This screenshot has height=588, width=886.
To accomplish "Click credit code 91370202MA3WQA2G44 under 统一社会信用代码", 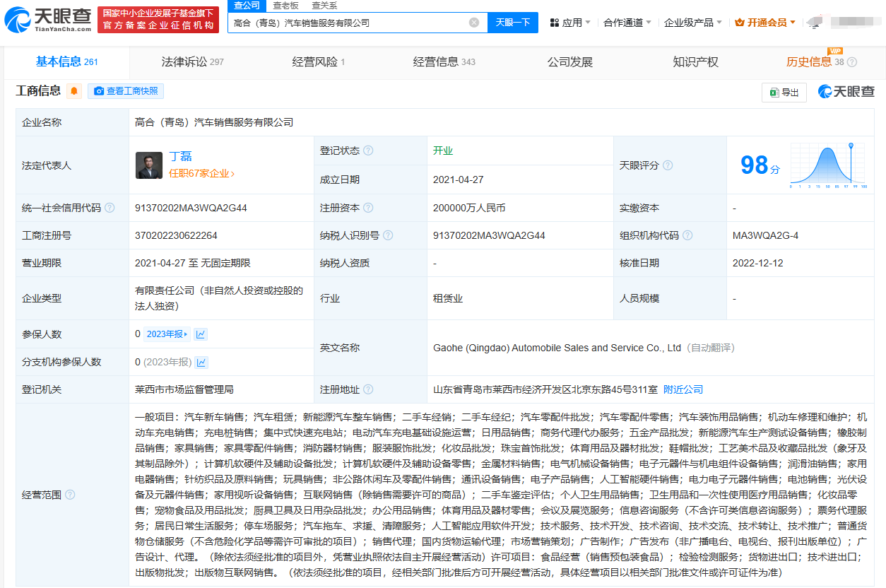I will coord(191,208).
